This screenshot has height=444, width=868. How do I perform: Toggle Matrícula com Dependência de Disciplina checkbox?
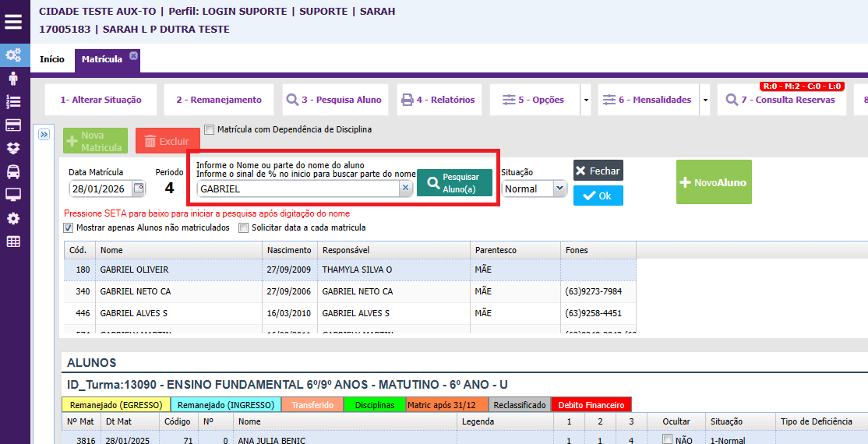209,129
